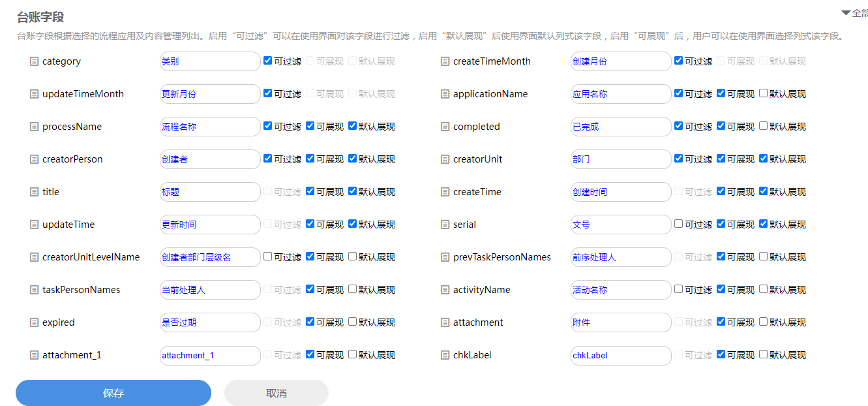This screenshot has height=406, width=868.
Task: Click the field icon beside expired
Action: pyautogui.click(x=35, y=322)
